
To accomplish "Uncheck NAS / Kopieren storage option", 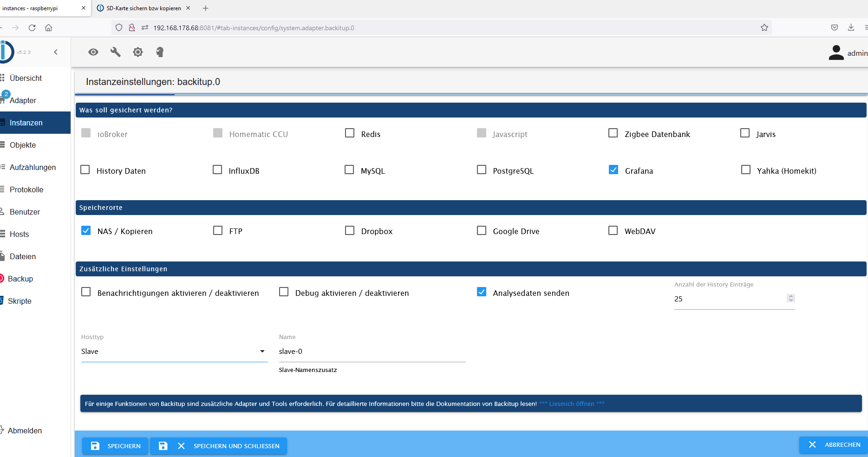I will pyautogui.click(x=86, y=231).
